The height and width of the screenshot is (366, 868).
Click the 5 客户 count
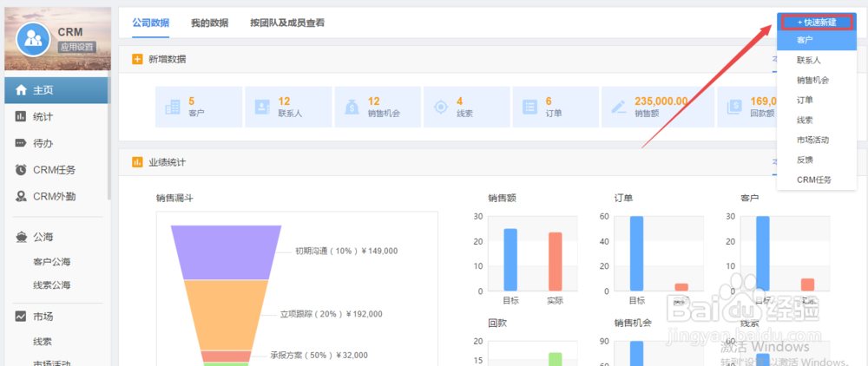[x=192, y=101]
